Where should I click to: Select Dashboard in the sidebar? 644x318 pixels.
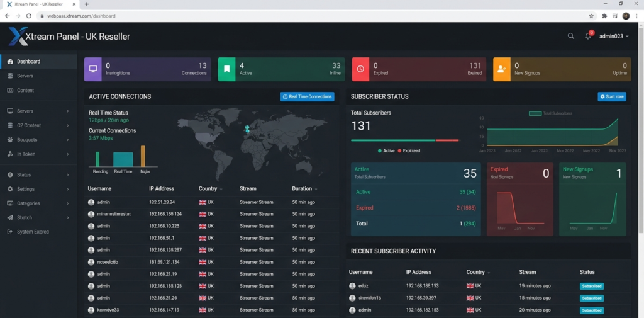pyautogui.click(x=38, y=62)
